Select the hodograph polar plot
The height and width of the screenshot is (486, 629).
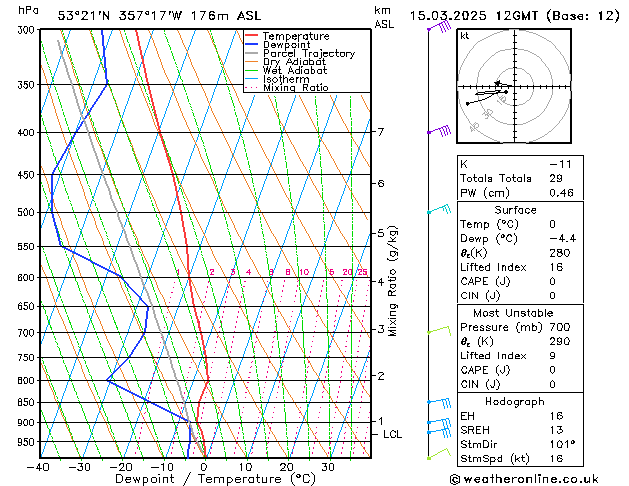pyautogui.click(x=514, y=86)
